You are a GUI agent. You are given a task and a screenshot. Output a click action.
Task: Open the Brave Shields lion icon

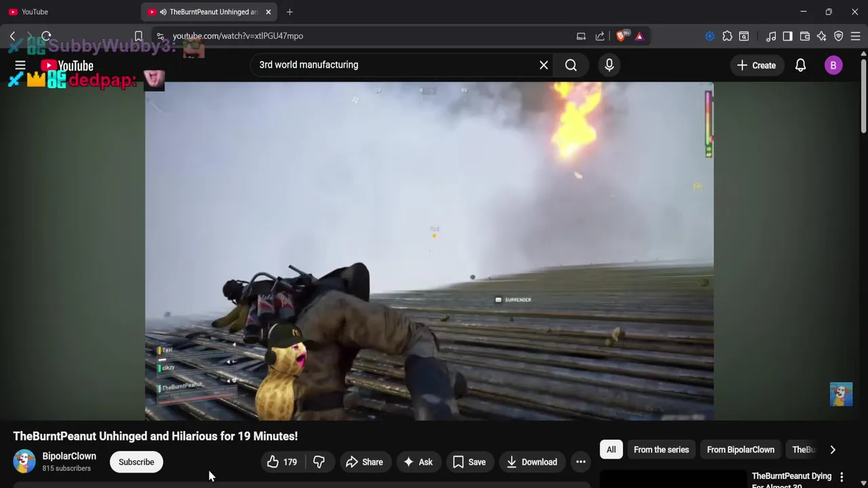click(x=621, y=36)
